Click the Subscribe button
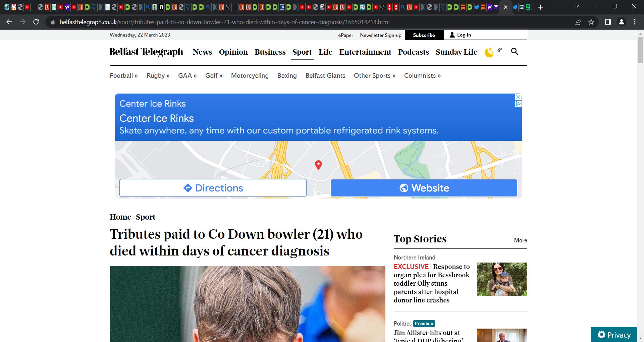The height and width of the screenshot is (342, 644). 424,35
